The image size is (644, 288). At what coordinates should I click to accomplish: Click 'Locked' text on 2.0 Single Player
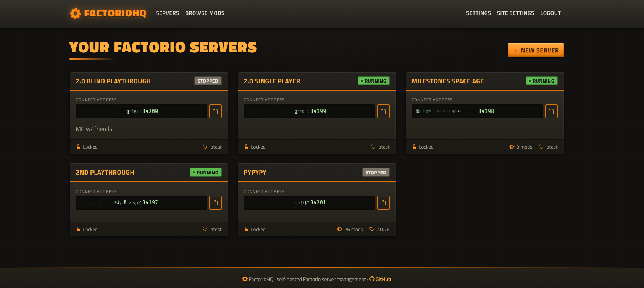pos(258,147)
